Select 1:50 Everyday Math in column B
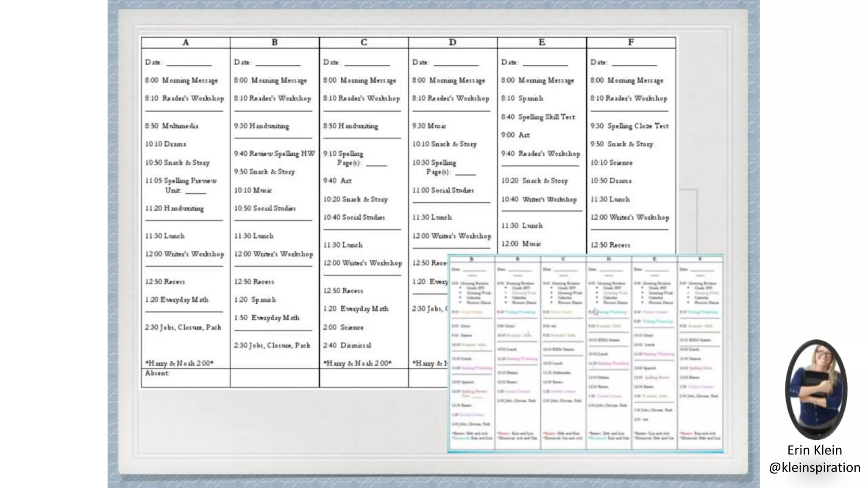 point(267,318)
